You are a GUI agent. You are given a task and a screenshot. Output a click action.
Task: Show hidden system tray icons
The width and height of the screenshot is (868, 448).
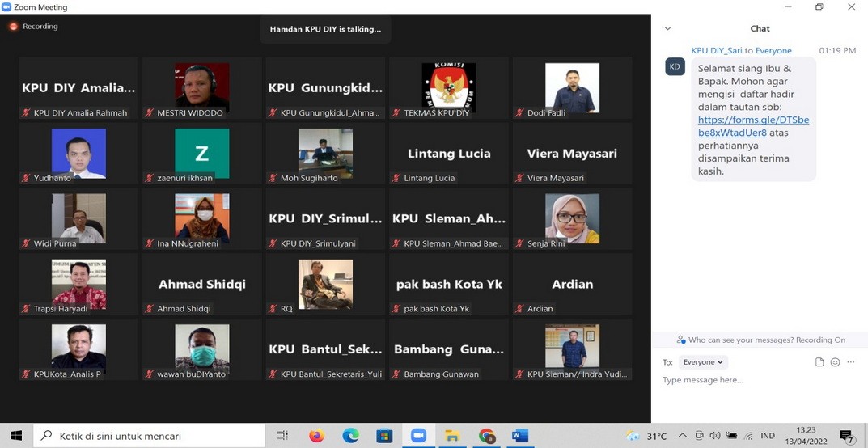click(x=682, y=436)
